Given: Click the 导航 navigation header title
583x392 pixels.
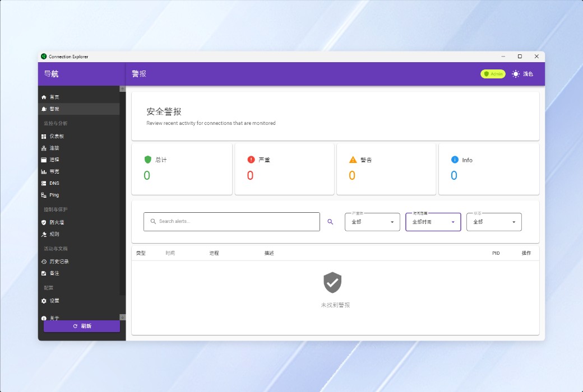Looking at the screenshot, I should tap(52, 73).
